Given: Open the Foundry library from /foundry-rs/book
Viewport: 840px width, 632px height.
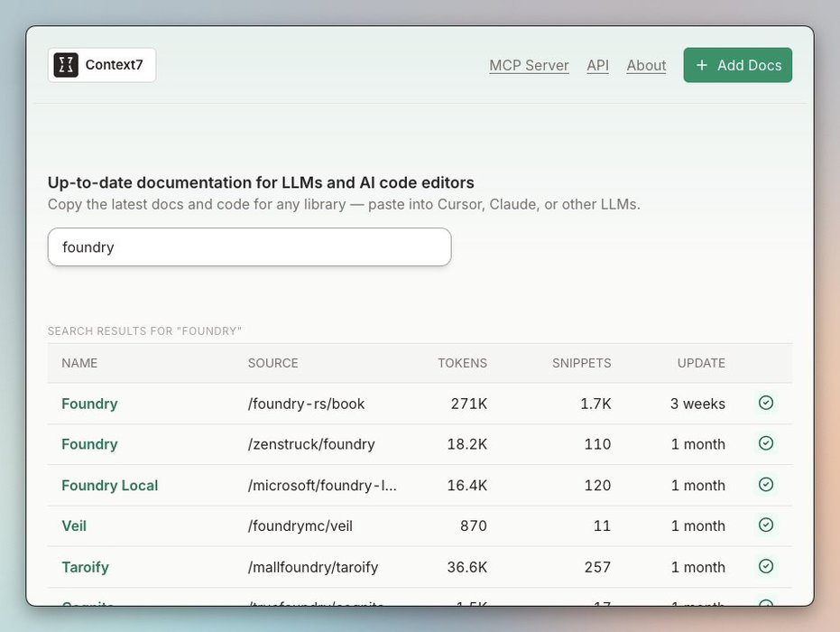Looking at the screenshot, I should click(x=89, y=404).
